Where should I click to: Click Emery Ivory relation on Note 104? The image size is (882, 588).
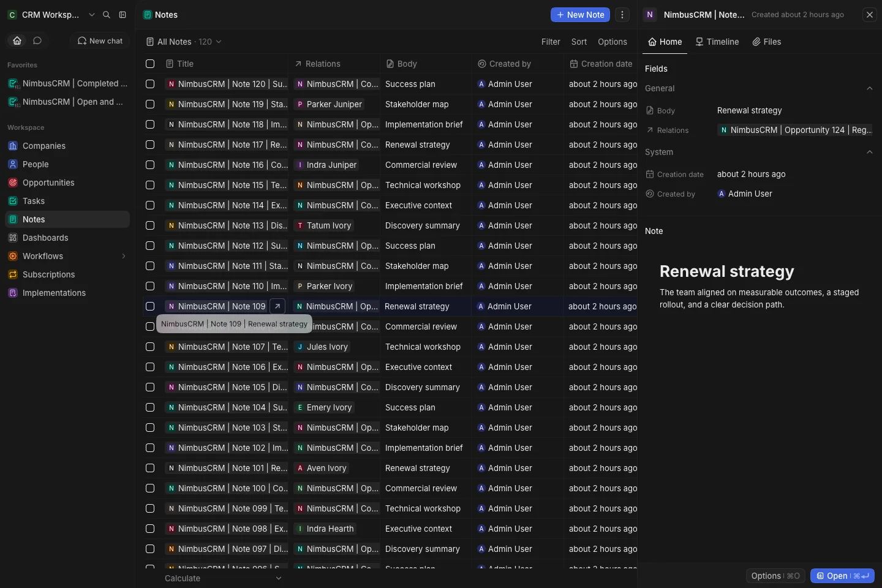point(325,407)
